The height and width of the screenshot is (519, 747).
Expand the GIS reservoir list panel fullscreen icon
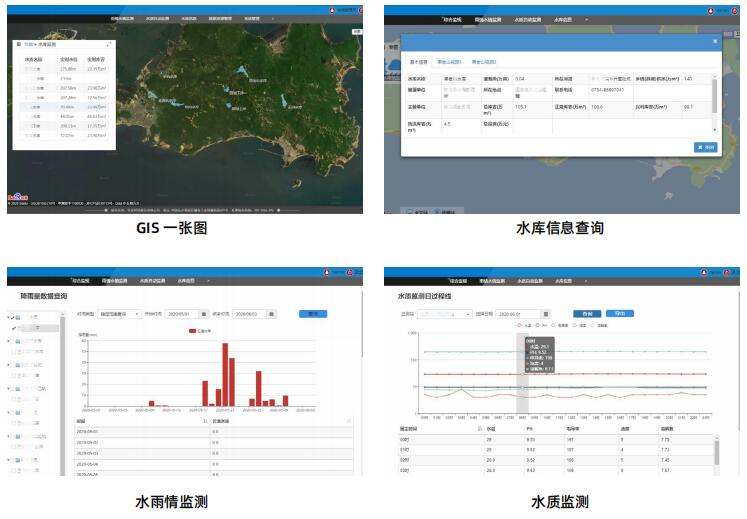click(x=108, y=45)
